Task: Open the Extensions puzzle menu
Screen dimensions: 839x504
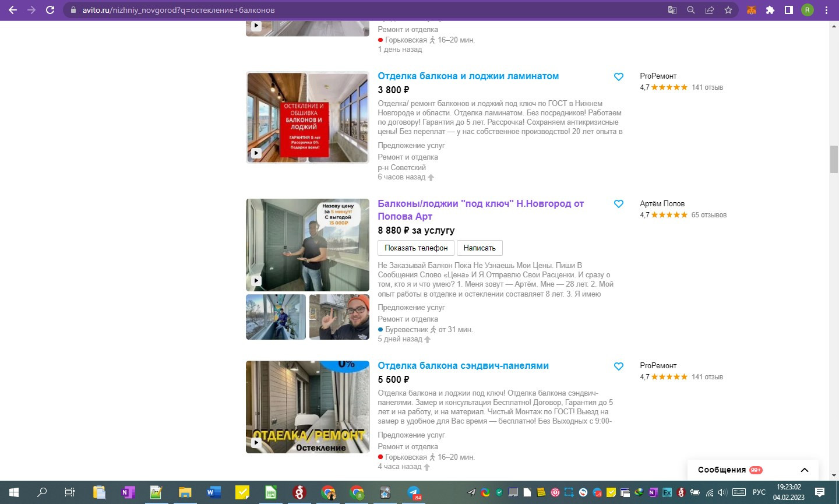Action: point(770,10)
